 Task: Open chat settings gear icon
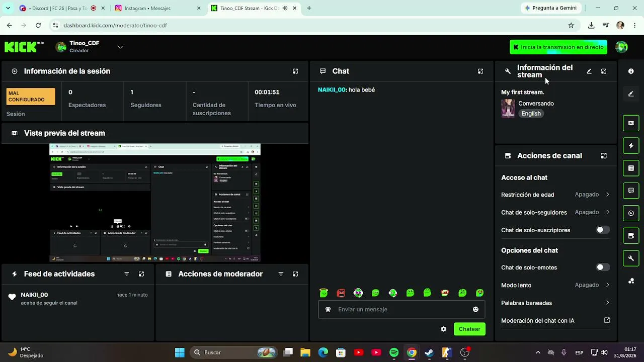tap(443, 329)
